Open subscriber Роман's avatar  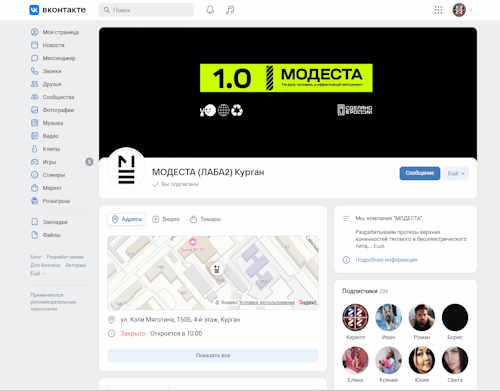point(422,317)
